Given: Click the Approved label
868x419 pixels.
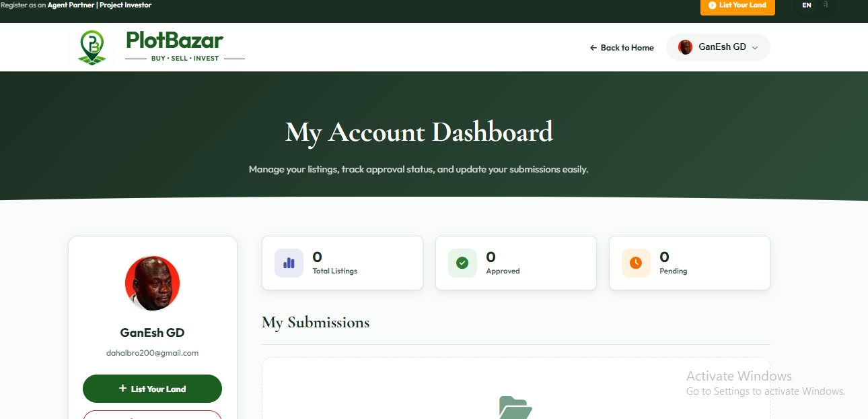Looking at the screenshot, I should pos(503,271).
